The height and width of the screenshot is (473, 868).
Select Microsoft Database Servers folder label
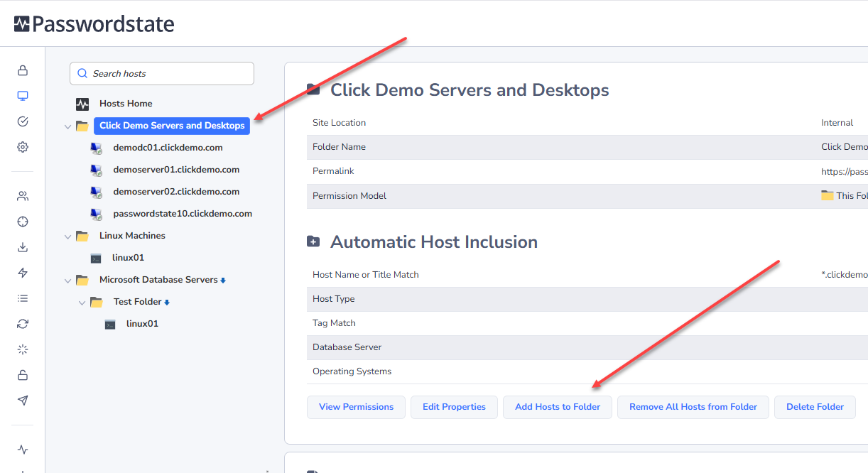point(158,280)
